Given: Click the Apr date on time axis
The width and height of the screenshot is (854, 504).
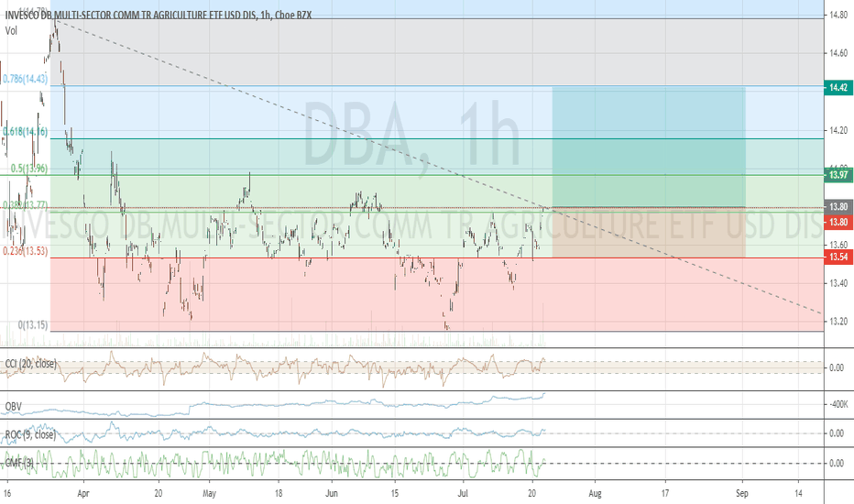Looking at the screenshot, I should pyautogui.click(x=83, y=494).
